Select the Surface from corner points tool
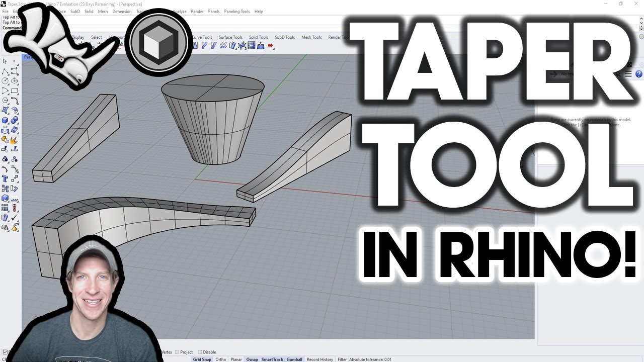Image resolution: width=644 pixels, height=362 pixels. click(5, 110)
